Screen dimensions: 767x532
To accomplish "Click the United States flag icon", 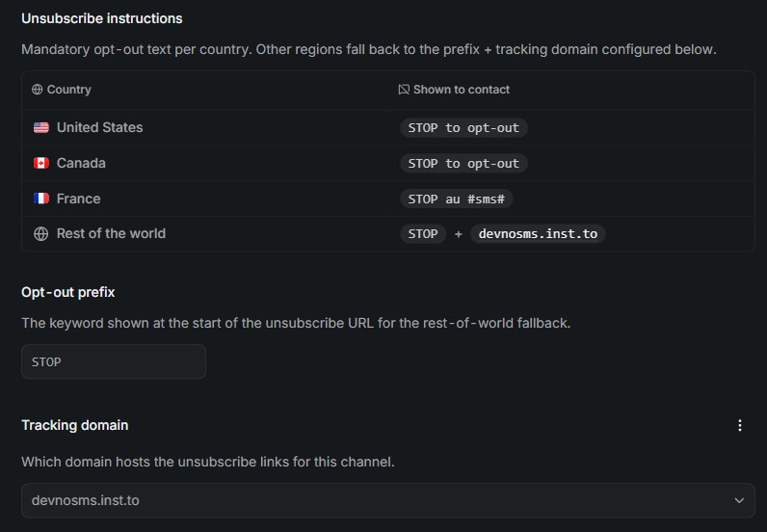I will [41, 128].
